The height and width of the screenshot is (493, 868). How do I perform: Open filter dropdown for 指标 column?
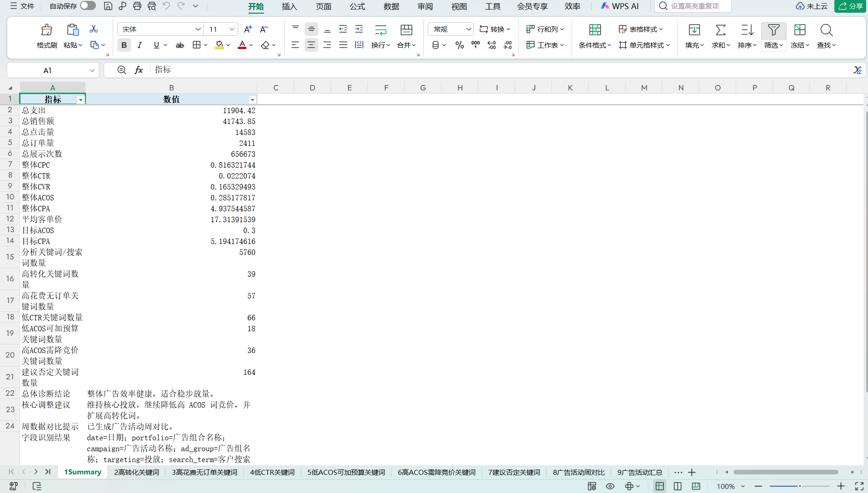point(80,100)
